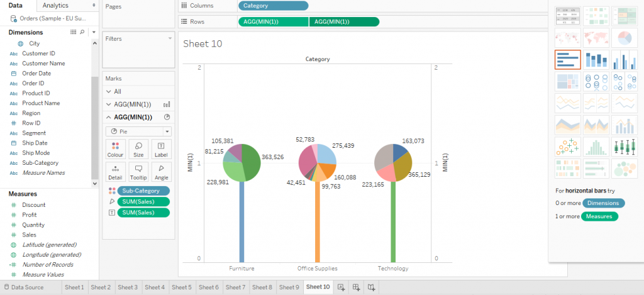Select the text table chart in Show Me
Viewport: 644px width, 295px height.
[568, 16]
